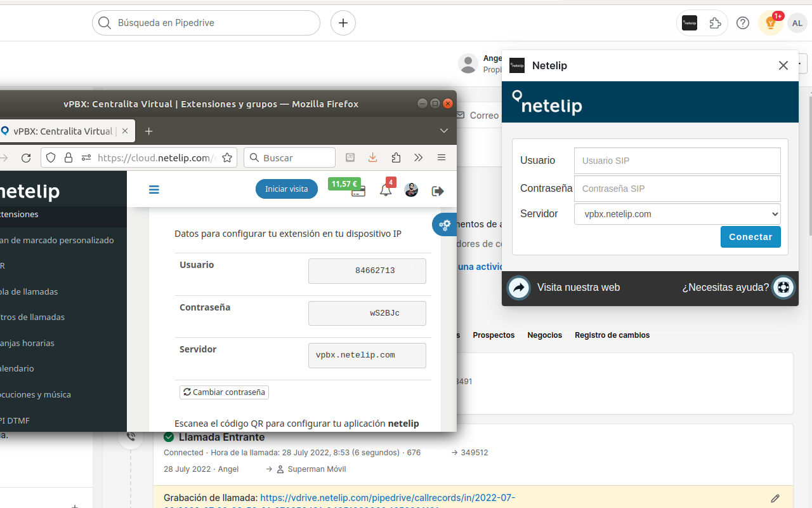Open Extensiones in the netelip sidebar

63,215
